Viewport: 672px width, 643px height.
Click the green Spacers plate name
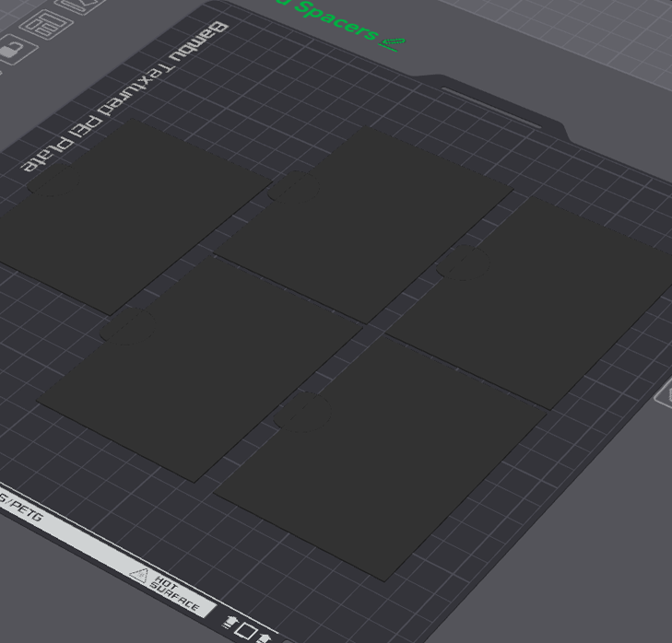(x=333, y=23)
